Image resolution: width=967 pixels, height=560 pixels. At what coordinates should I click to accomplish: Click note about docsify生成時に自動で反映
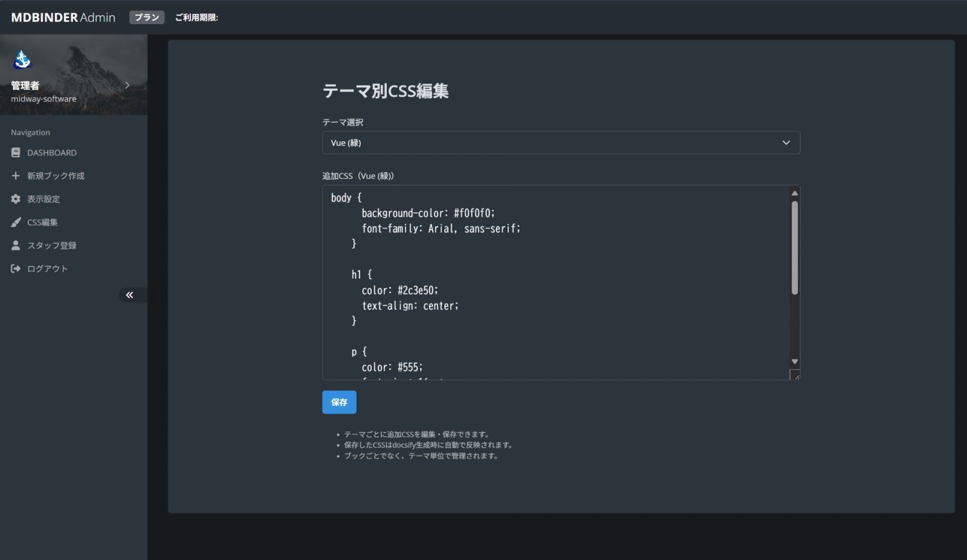(429, 445)
